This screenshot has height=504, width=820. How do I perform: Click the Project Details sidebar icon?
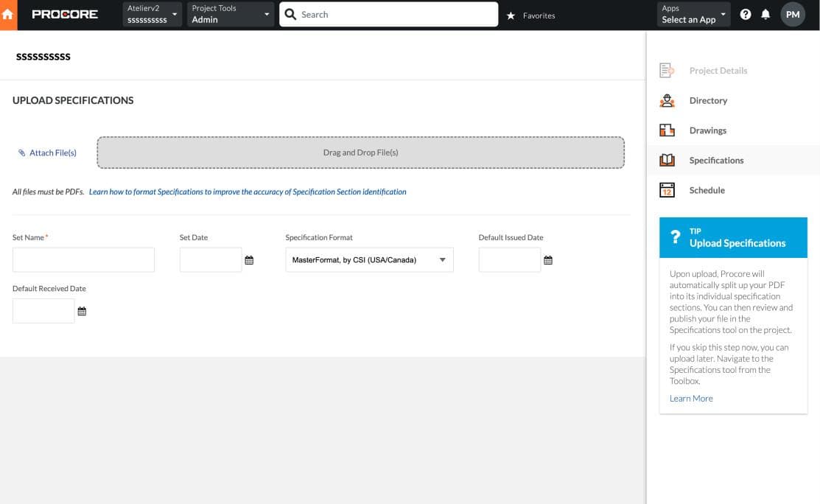667,70
